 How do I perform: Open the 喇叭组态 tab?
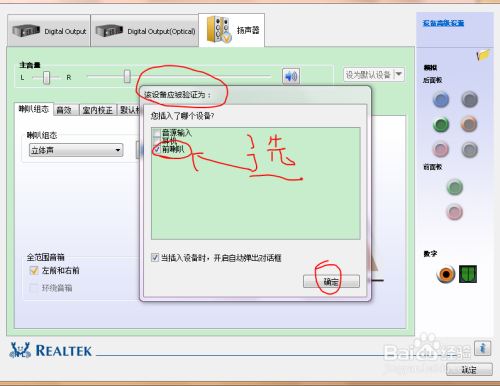click(34, 109)
